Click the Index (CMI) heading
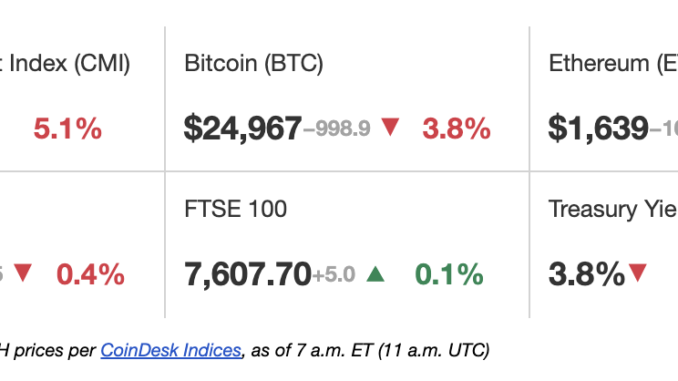The height and width of the screenshot is (381, 678). tap(65, 64)
